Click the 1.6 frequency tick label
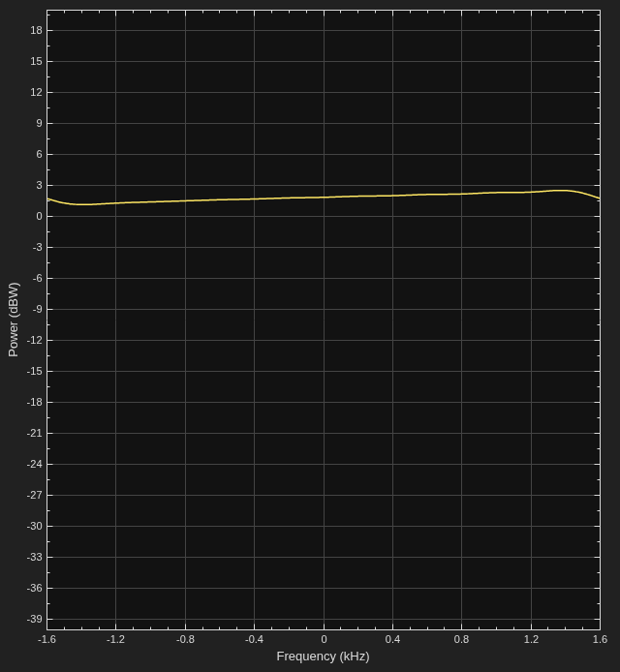This screenshot has width=620, height=672. (600, 639)
